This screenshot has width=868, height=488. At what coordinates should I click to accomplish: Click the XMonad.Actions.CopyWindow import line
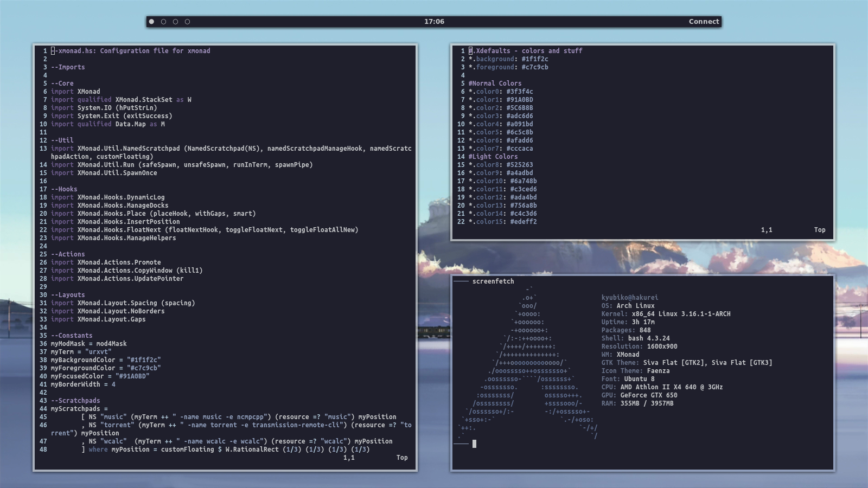click(x=127, y=271)
